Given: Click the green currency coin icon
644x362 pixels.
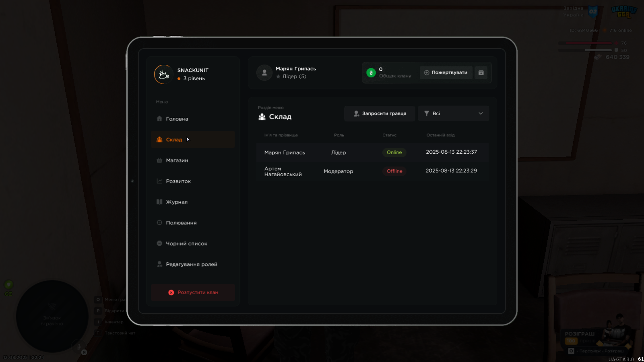Looking at the screenshot, I should 371,73.
